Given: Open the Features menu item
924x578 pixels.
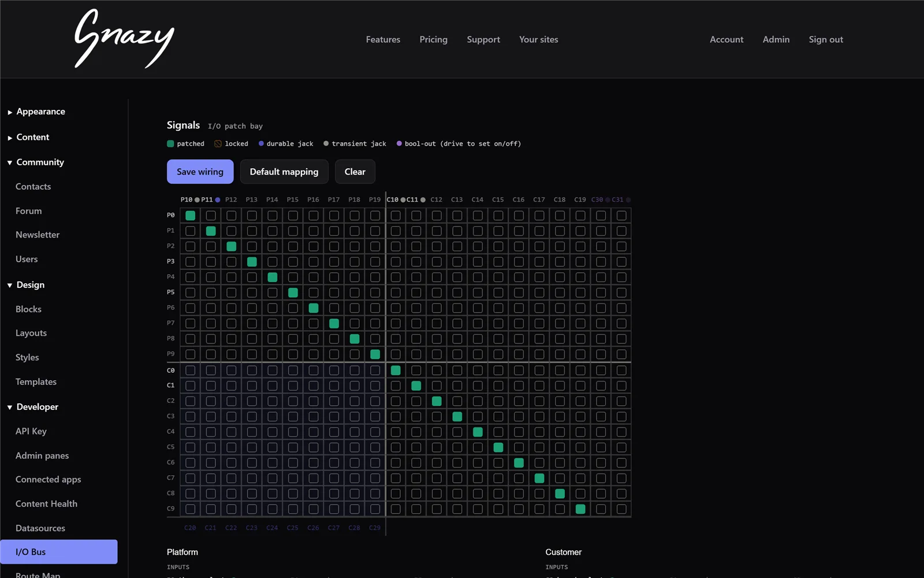Looking at the screenshot, I should click(383, 39).
